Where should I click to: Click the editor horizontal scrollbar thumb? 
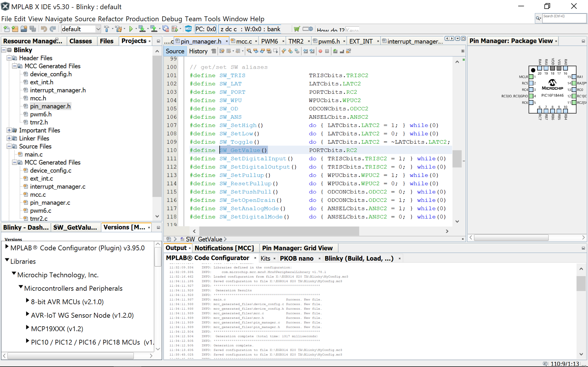coord(279,231)
